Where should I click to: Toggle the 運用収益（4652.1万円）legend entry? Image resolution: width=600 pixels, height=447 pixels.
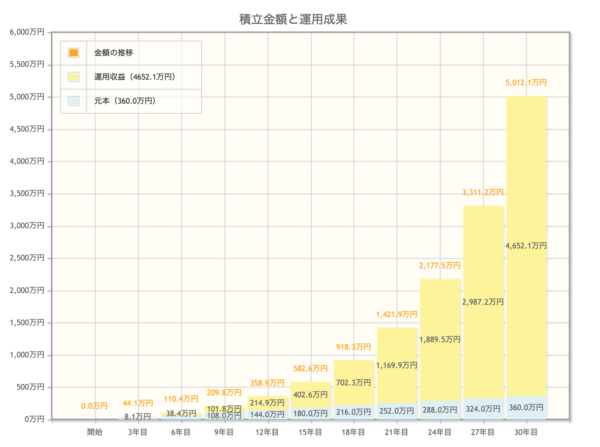(135, 76)
